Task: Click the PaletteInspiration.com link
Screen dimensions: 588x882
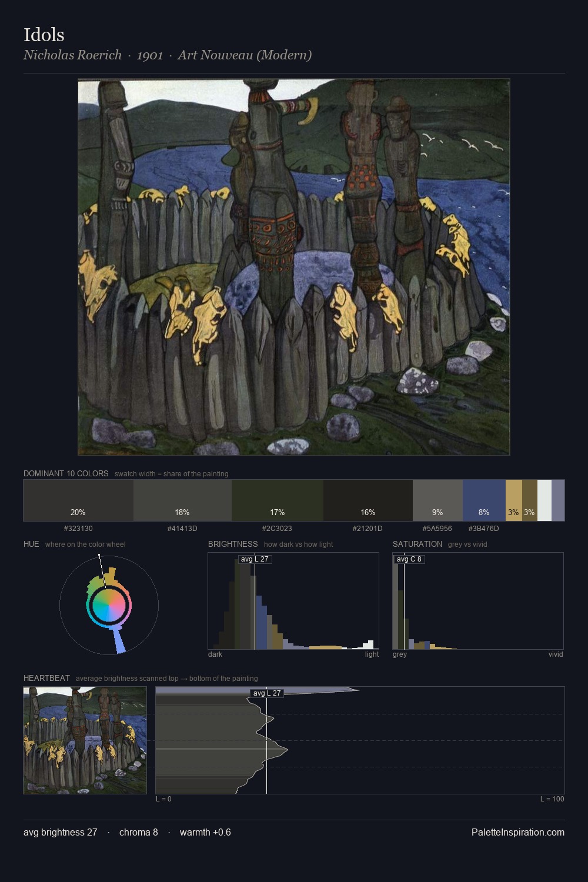Action: 518,832
